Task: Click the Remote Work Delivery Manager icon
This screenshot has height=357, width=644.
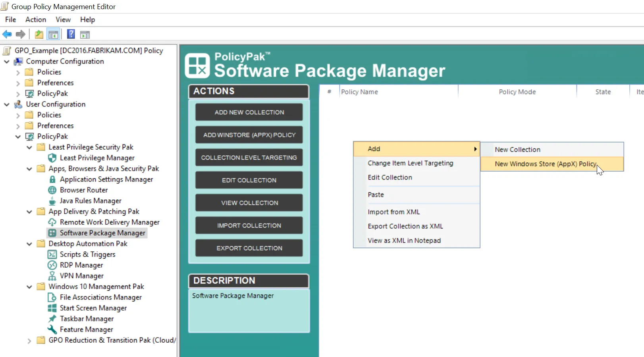Action: pos(52,222)
